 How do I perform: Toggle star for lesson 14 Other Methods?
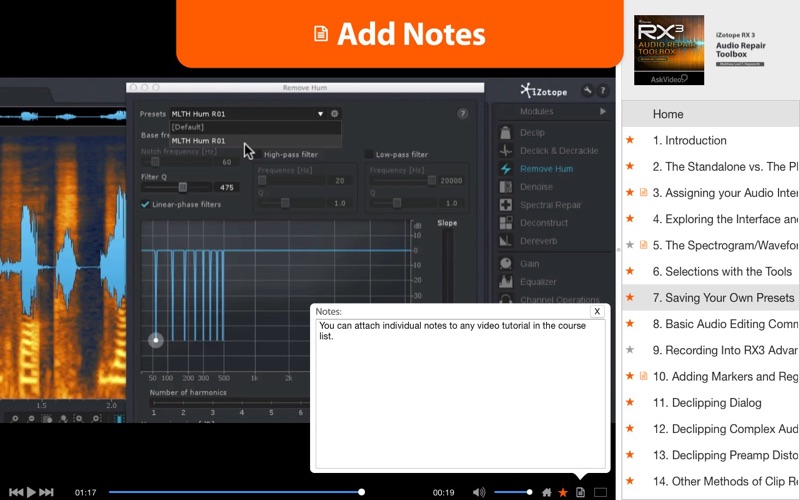(630, 481)
